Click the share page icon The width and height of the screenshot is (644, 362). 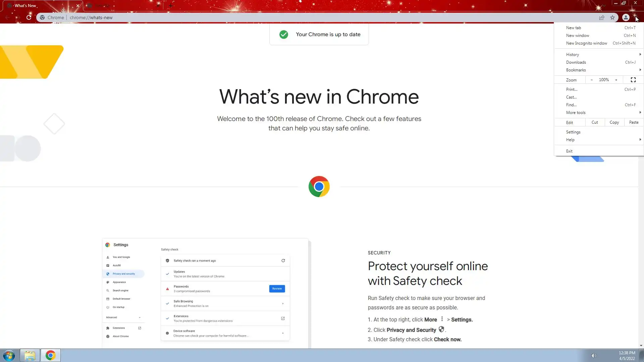[x=602, y=17]
